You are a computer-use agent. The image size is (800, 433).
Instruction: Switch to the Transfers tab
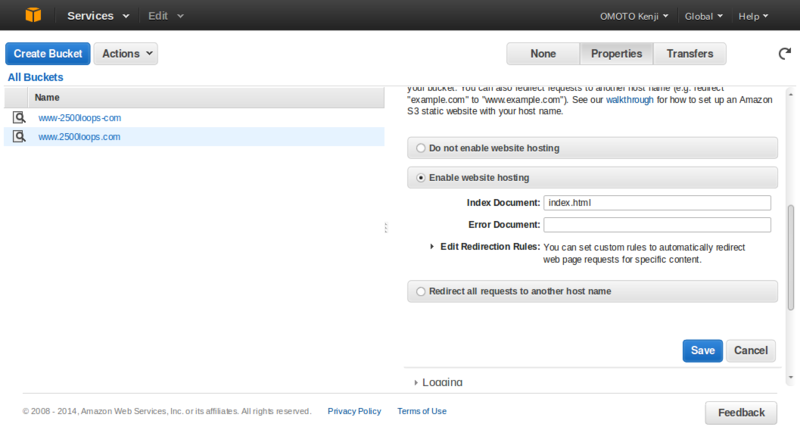(x=690, y=54)
